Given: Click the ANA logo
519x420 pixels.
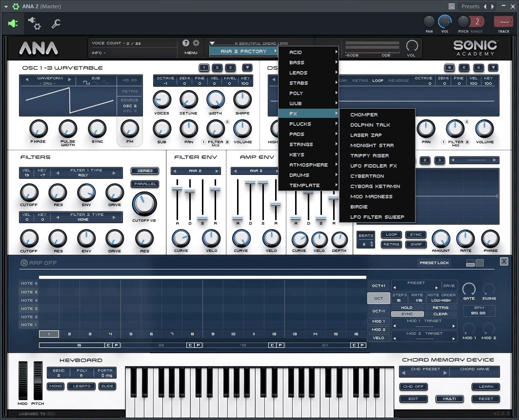Looking at the screenshot, I should (x=39, y=49).
